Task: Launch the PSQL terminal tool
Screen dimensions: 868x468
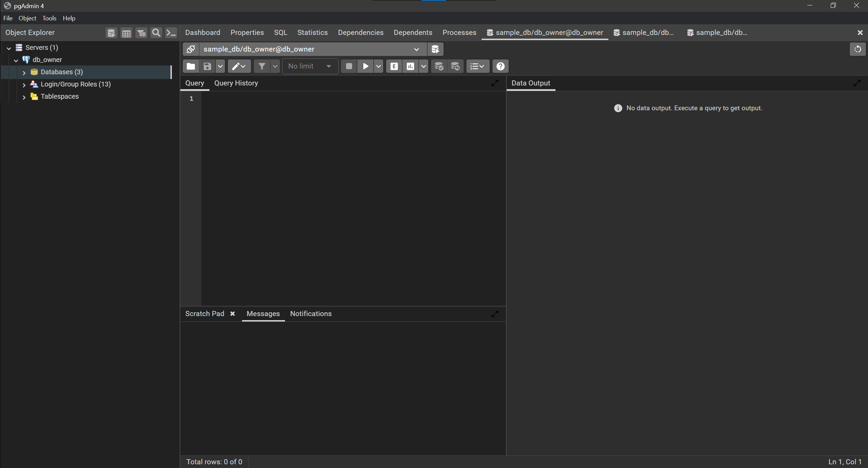Action: tap(171, 33)
